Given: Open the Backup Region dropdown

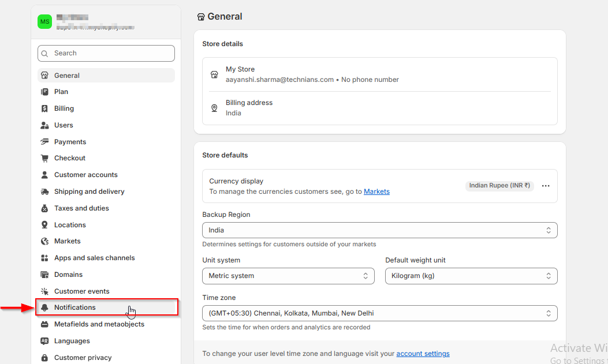Looking at the screenshot, I should 379,230.
